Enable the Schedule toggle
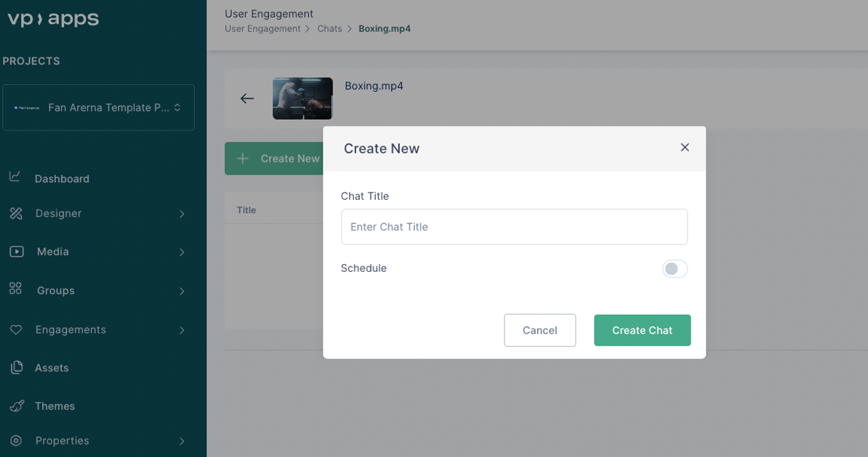The width and height of the screenshot is (868, 457). pos(675,269)
